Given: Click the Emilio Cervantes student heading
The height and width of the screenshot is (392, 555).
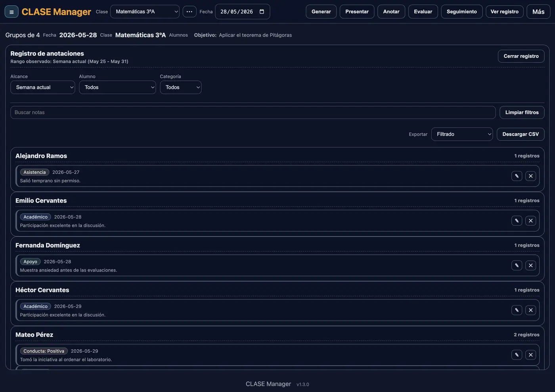Looking at the screenshot, I should [x=41, y=201].
